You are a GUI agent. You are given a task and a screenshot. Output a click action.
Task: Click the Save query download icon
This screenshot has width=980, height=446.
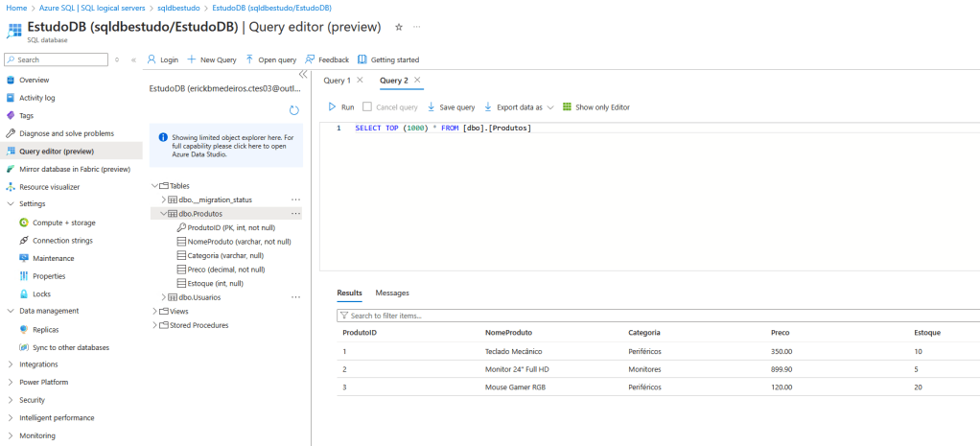click(x=432, y=107)
